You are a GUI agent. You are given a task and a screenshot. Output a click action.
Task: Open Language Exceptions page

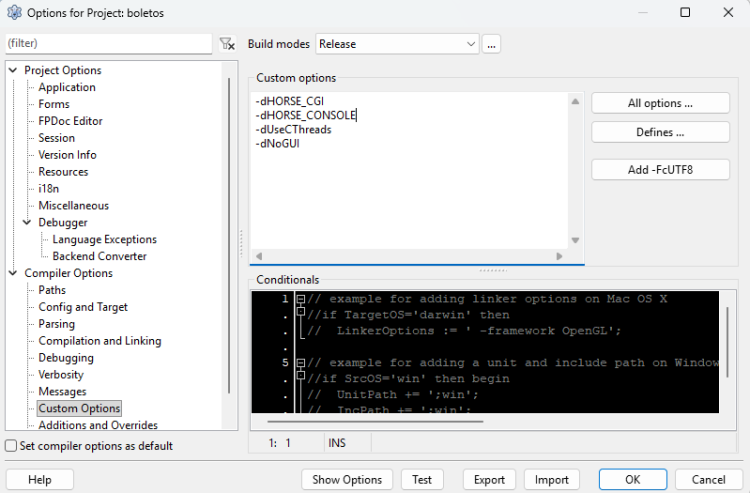(x=104, y=239)
